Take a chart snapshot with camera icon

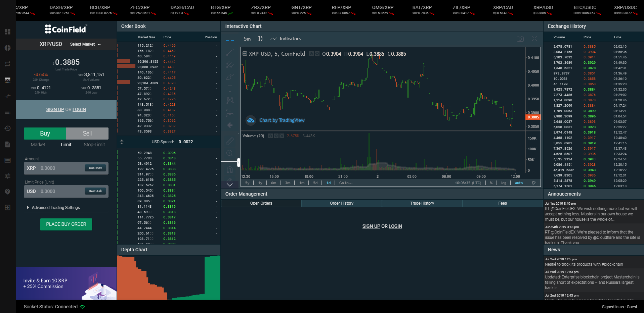click(520, 39)
